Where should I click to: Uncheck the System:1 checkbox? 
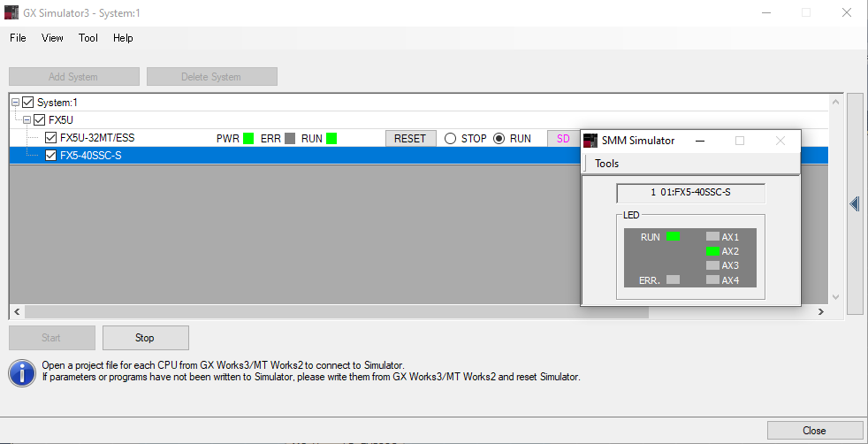coord(28,103)
